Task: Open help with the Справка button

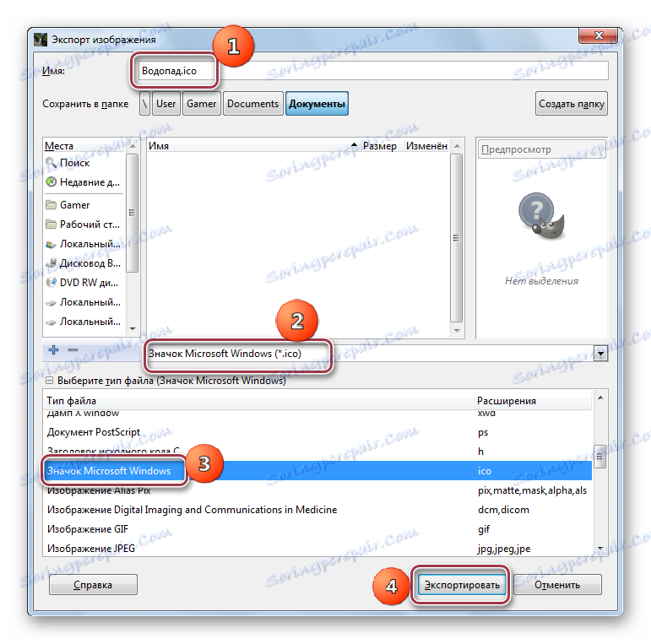Action: [93, 585]
